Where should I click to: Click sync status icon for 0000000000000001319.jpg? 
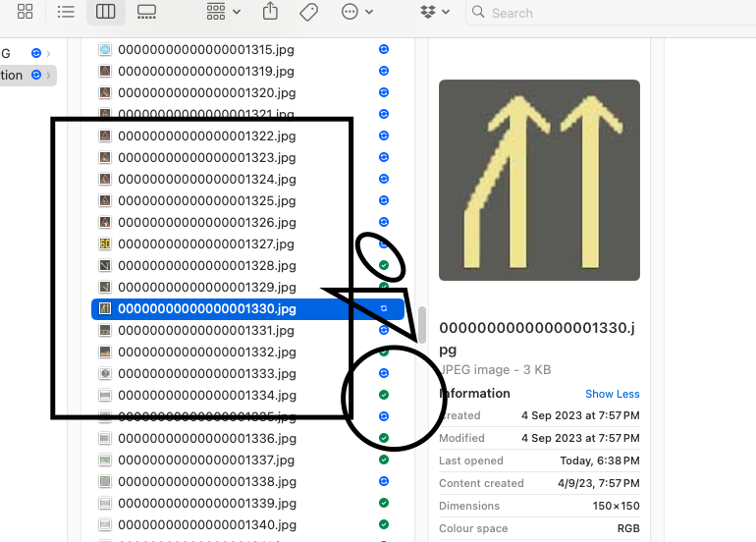click(x=384, y=71)
